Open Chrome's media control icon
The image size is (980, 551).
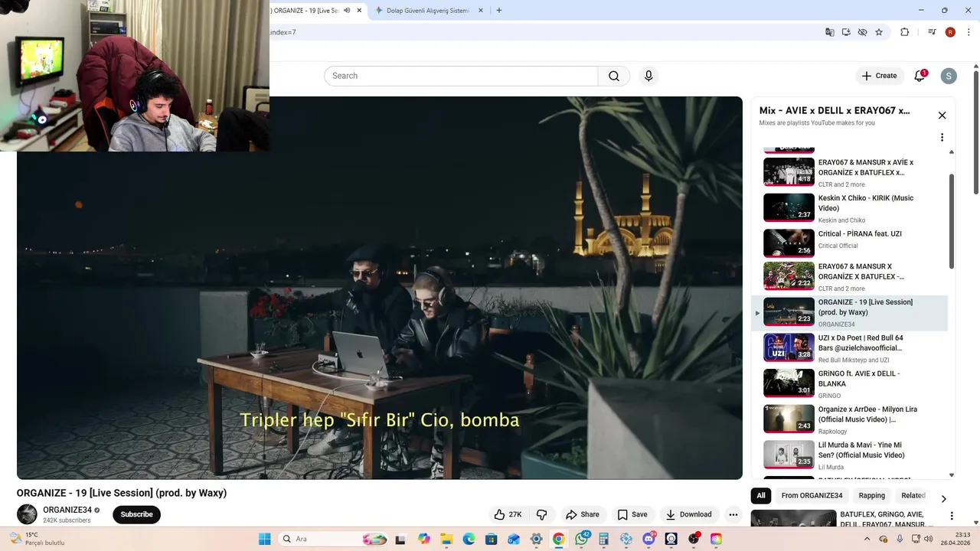tap(932, 32)
